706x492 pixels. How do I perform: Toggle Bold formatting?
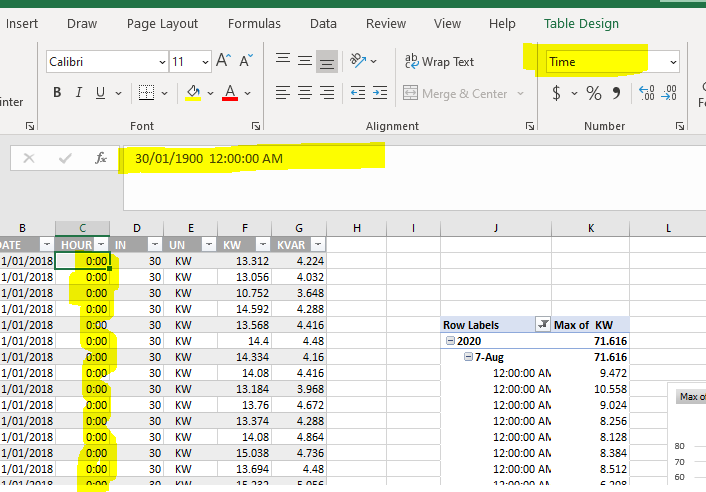pyautogui.click(x=57, y=93)
